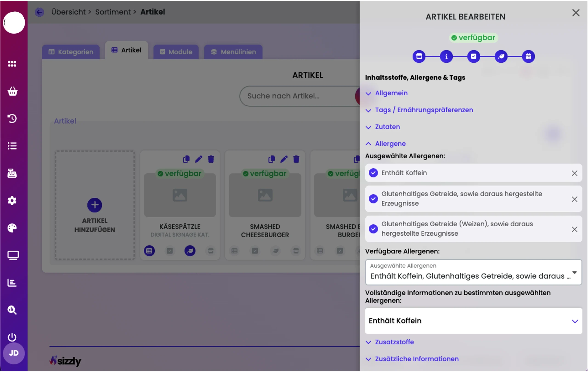Open settings gear in sidebar
The image size is (588, 372).
click(x=12, y=201)
